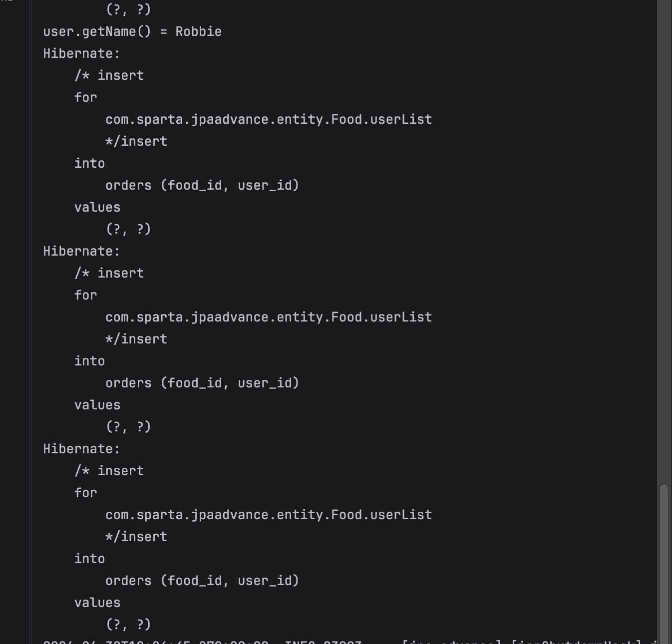The image size is (672, 644).
Task: Click the first '/* insert' comment line
Action: [109, 75]
